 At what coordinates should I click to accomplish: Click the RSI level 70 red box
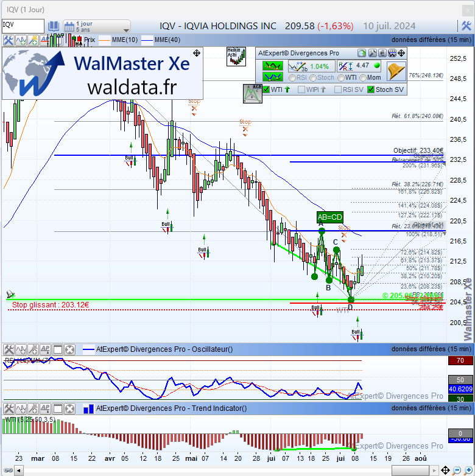coord(460,360)
